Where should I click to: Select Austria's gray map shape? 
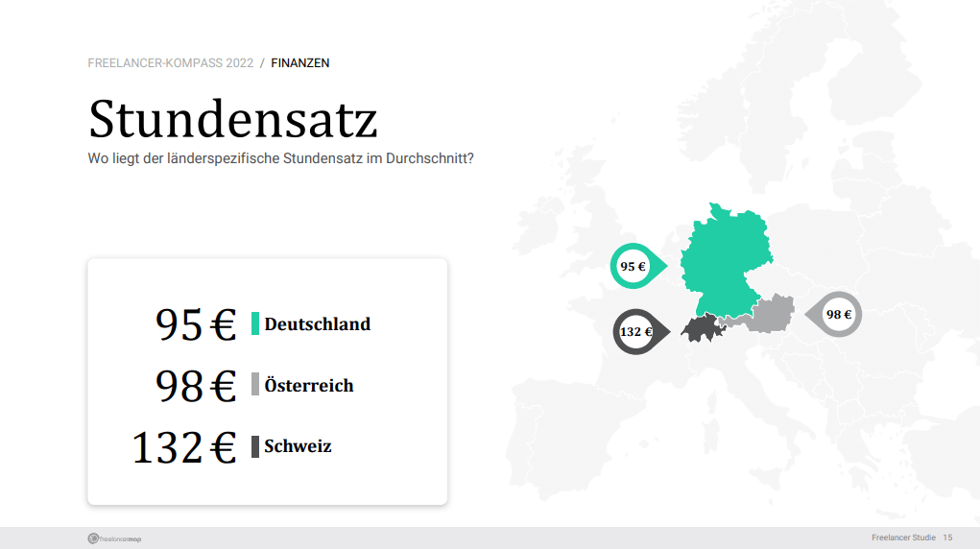[x=764, y=315]
